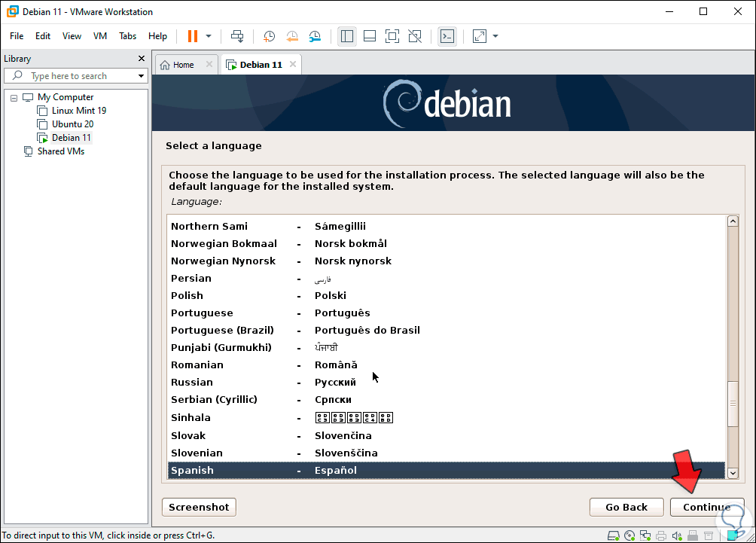Send Ctrl+Alt+Del to the VM
Viewport: 756px width, 543px height.
pyautogui.click(x=237, y=36)
